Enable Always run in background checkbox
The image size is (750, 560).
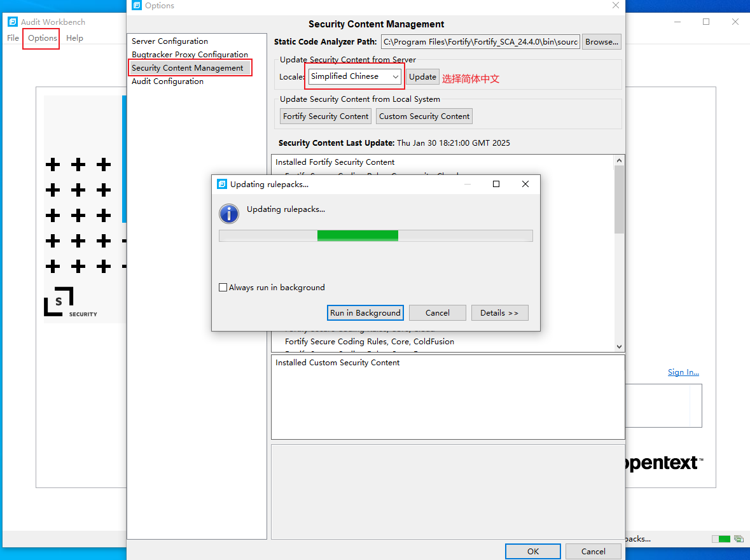click(223, 287)
